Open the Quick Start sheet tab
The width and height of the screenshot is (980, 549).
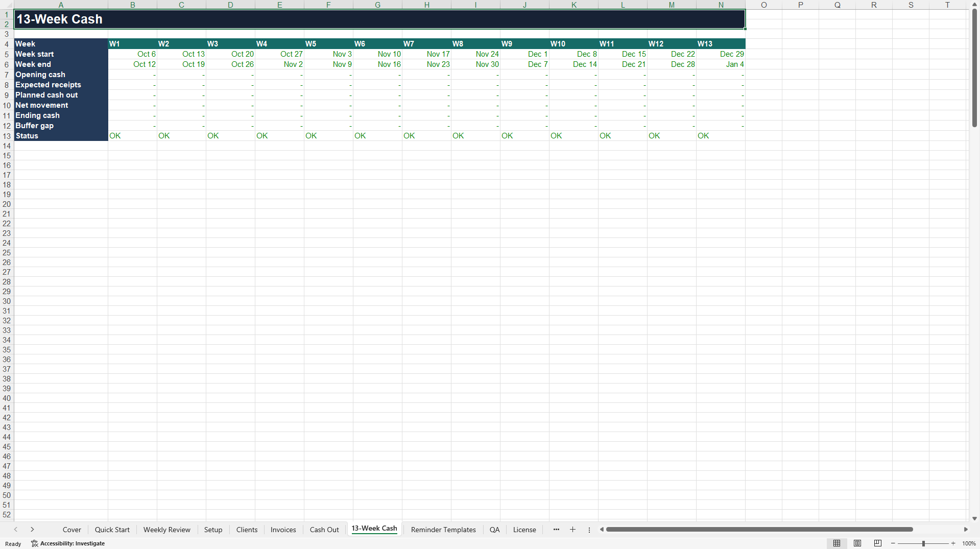pos(112,530)
